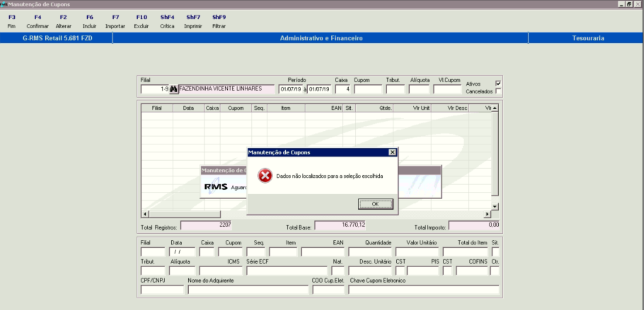644x310 pixels.
Task: Click the red error icon in the dialog
Action: (265, 175)
